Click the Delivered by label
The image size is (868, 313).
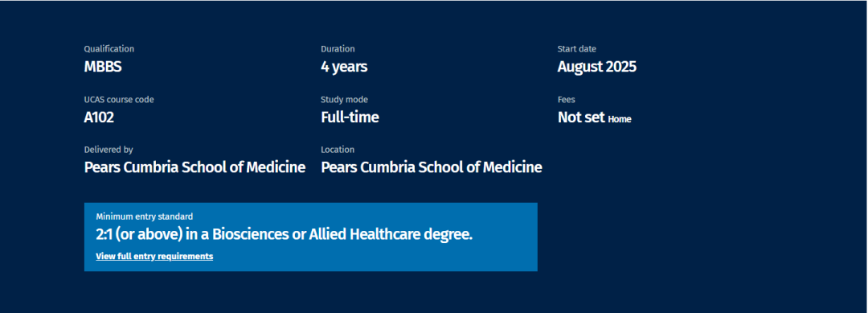coord(108,150)
